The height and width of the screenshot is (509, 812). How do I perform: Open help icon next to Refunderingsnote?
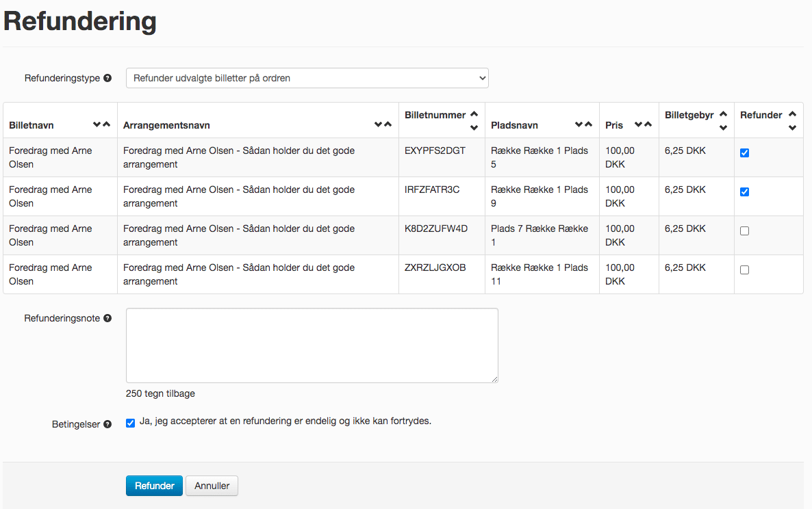pyautogui.click(x=107, y=318)
